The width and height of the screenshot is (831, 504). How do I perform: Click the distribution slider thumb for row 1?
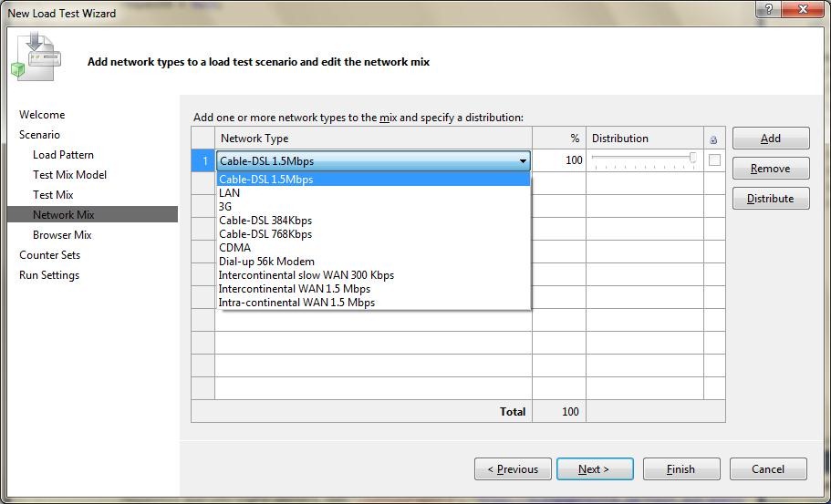coord(692,158)
